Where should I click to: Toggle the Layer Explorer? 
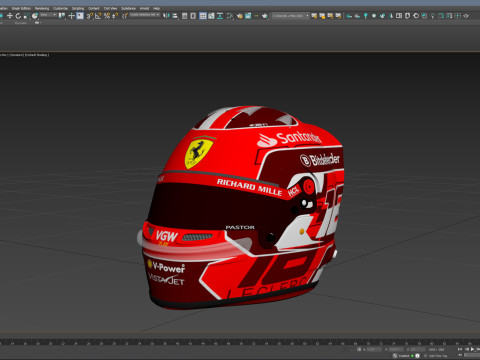pyautogui.click(x=193, y=16)
